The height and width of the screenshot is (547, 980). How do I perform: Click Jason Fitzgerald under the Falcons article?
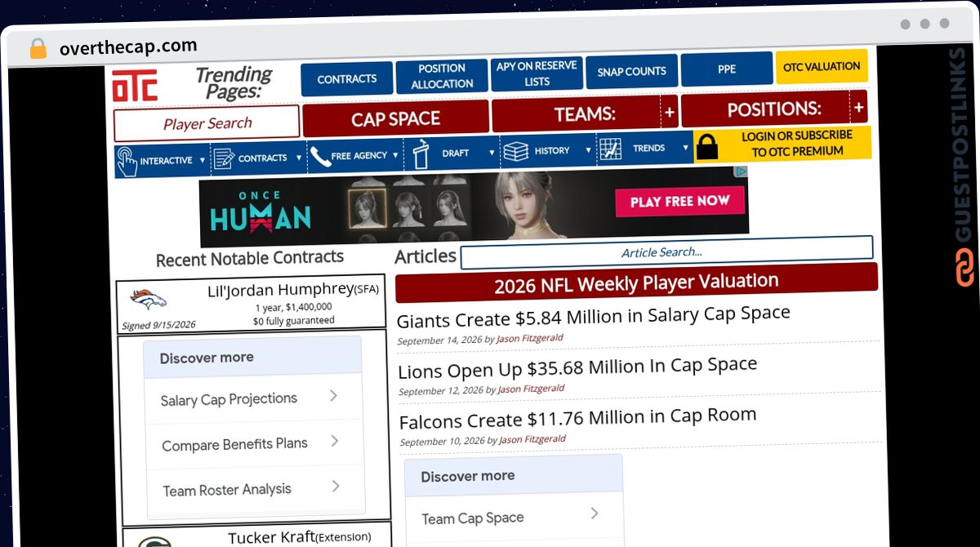[x=532, y=439]
